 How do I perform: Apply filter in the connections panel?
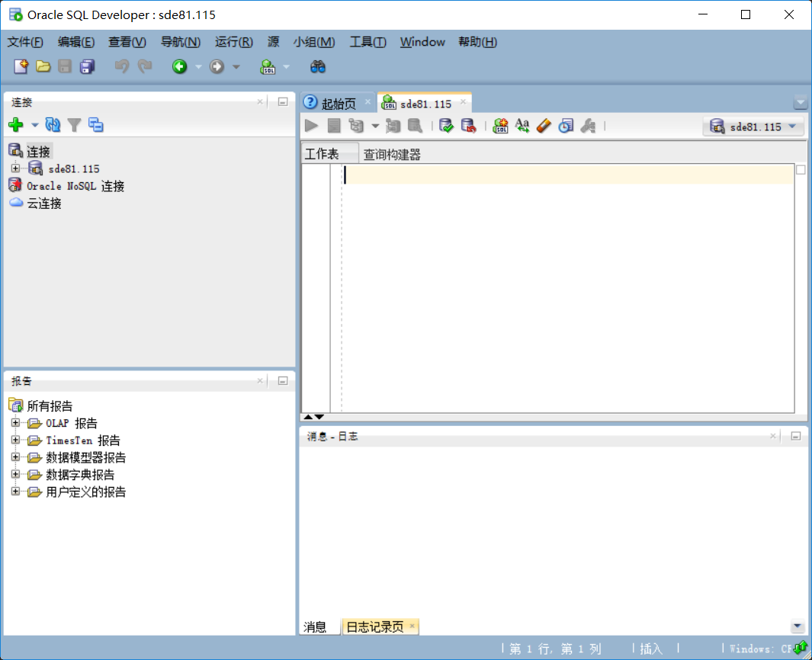[74, 125]
